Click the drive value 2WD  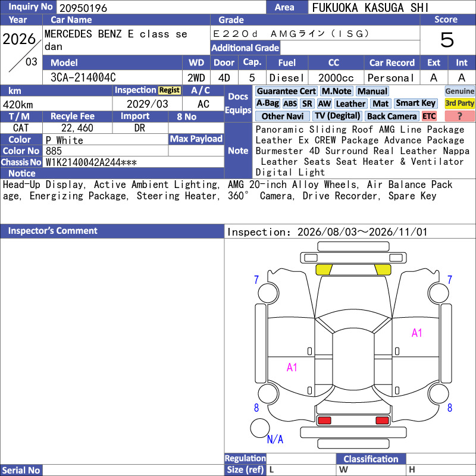click(196, 78)
